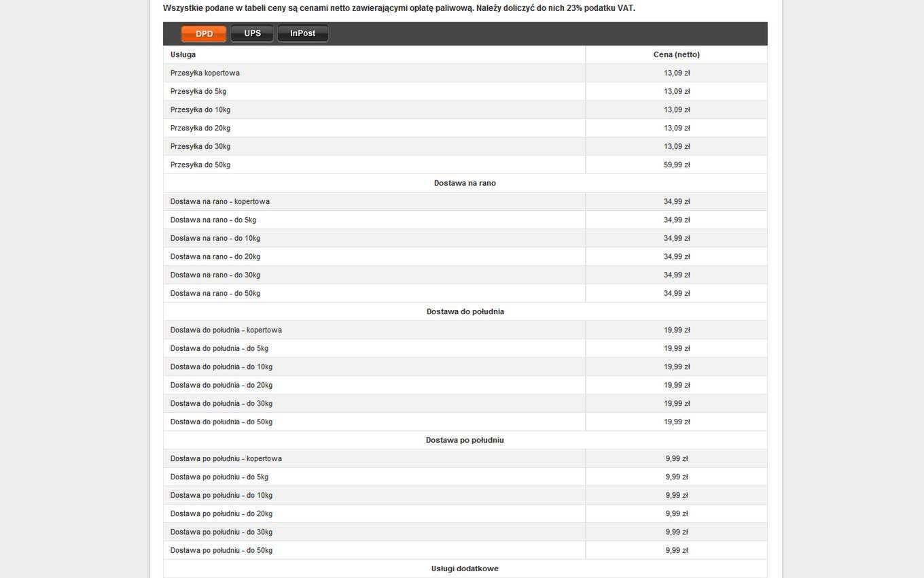The width and height of the screenshot is (924, 578).
Task: Click 'Dostawa po południu - do 5kg'
Action: tap(219, 477)
